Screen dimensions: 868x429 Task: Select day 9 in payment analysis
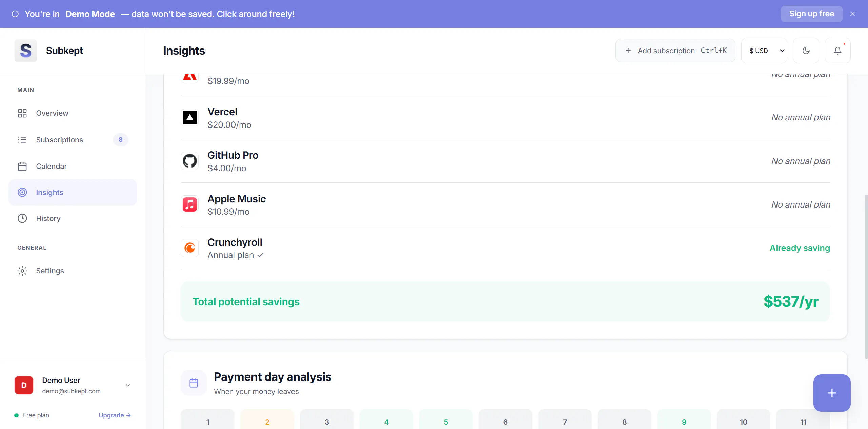[x=684, y=420]
